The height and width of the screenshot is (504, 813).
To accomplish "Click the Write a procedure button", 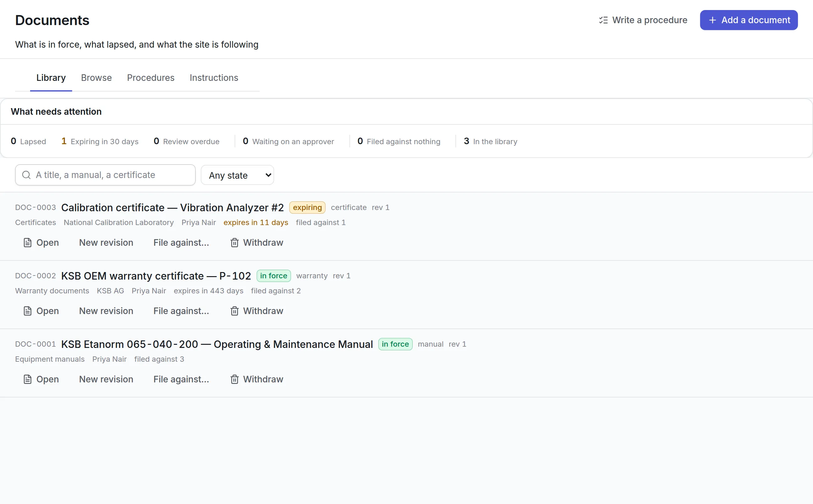I will coord(643,20).
